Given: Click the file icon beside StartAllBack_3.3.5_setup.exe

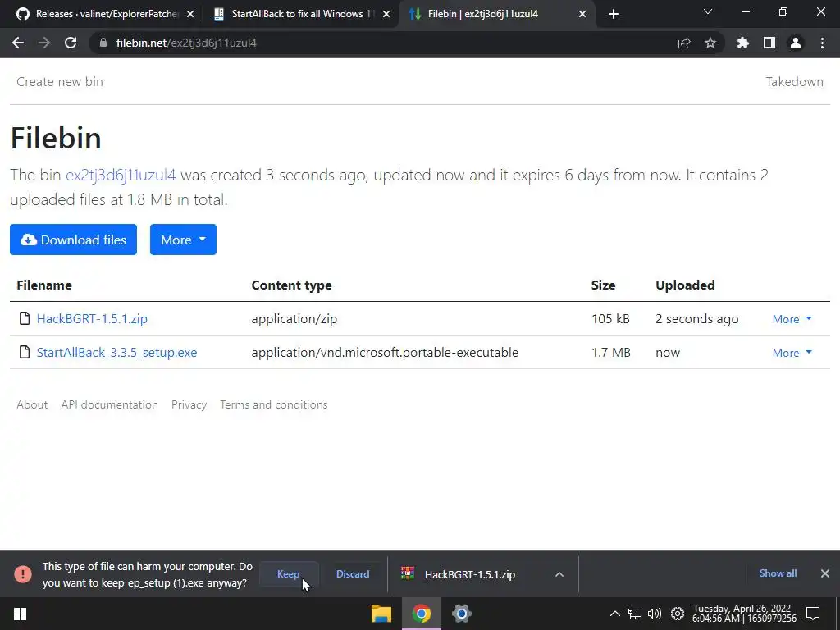Looking at the screenshot, I should point(24,352).
